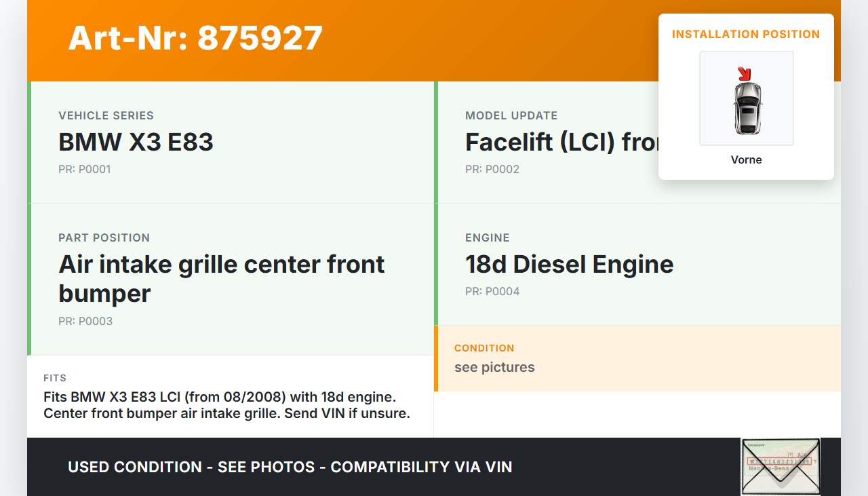Click the Vorne label under the car

(x=746, y=159)
